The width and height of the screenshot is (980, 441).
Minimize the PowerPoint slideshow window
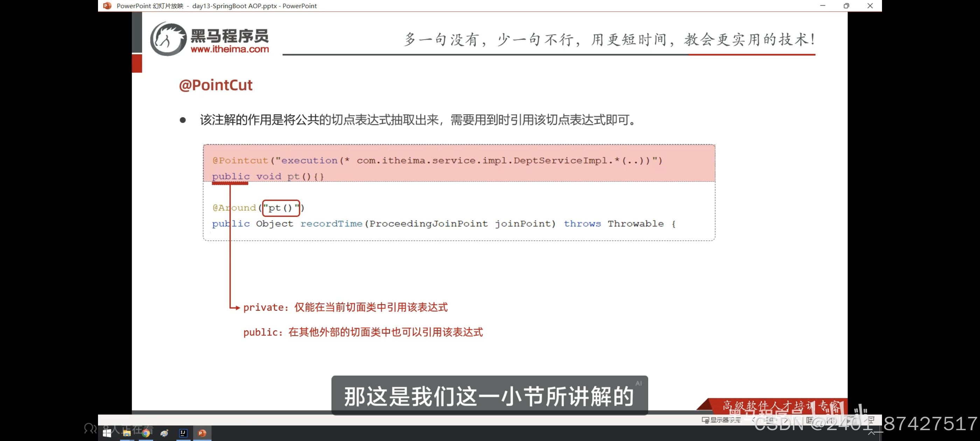point(822,6)
